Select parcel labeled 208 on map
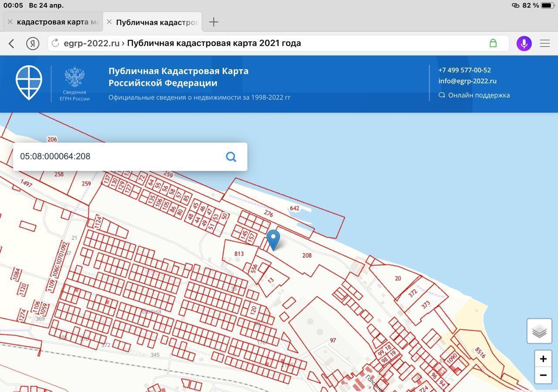The width and height of the screenshot is (558, 392). point(307,255)
